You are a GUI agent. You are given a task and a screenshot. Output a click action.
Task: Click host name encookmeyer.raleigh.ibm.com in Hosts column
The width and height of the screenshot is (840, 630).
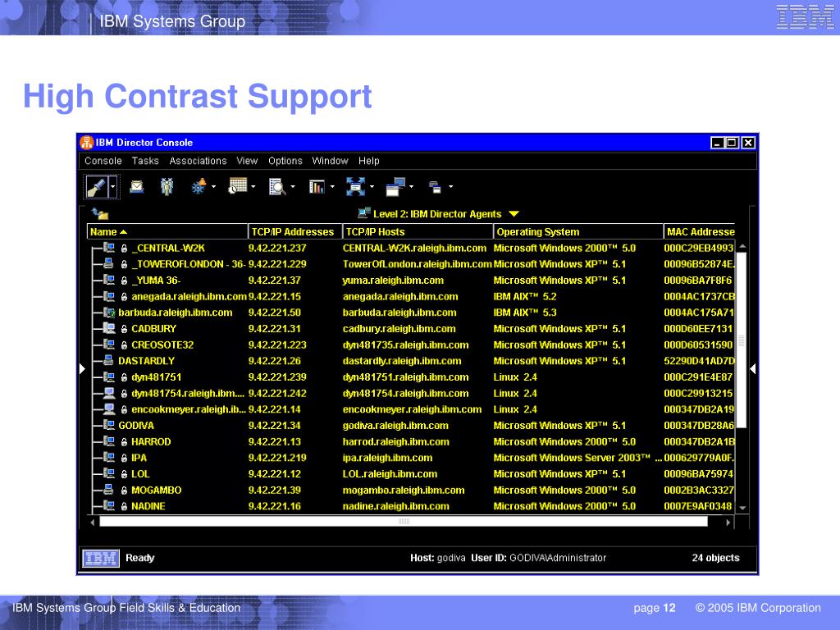[x=412, y=409]
